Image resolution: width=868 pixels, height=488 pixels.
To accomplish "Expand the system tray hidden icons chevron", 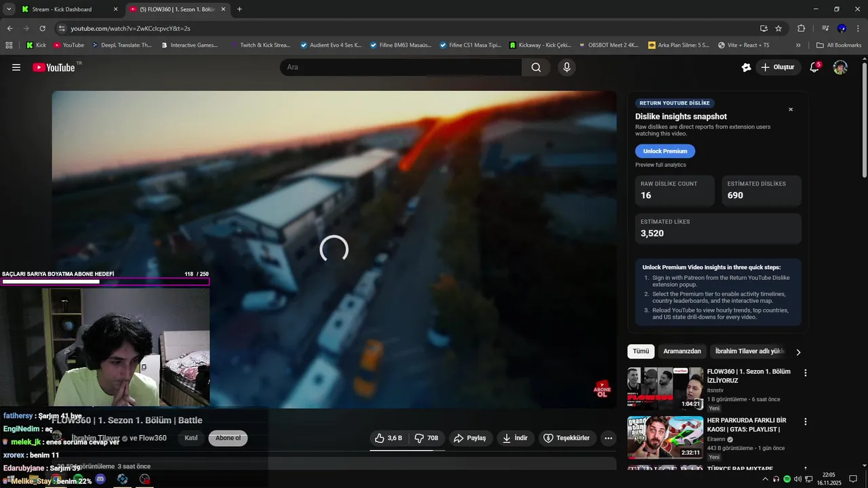I will click(766, 479).
